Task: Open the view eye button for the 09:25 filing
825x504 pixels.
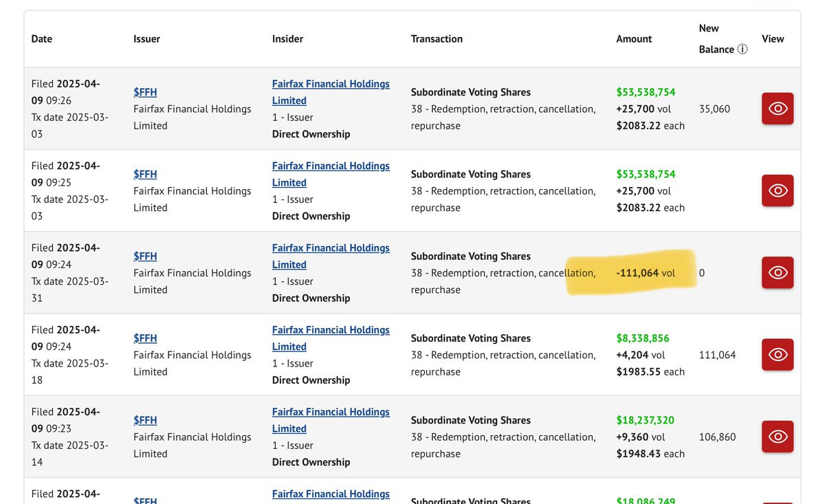Action: pyautogui.click(x=778, y=190)
